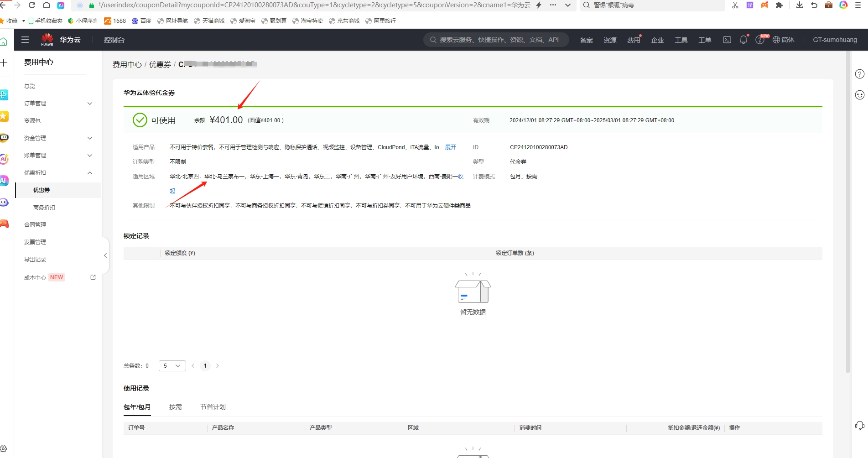868x458 pixels.
Task: Click the cloud service search box
Action: tap(497, 40)
